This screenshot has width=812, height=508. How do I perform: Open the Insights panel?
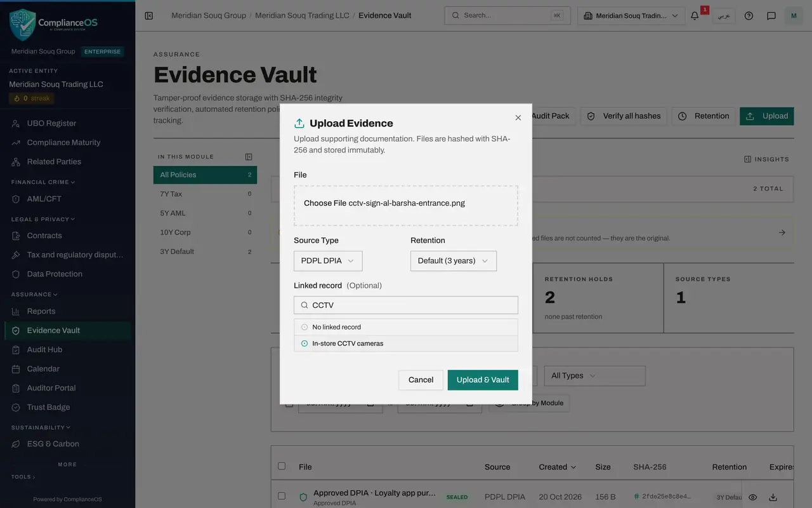tap(766, 159)
